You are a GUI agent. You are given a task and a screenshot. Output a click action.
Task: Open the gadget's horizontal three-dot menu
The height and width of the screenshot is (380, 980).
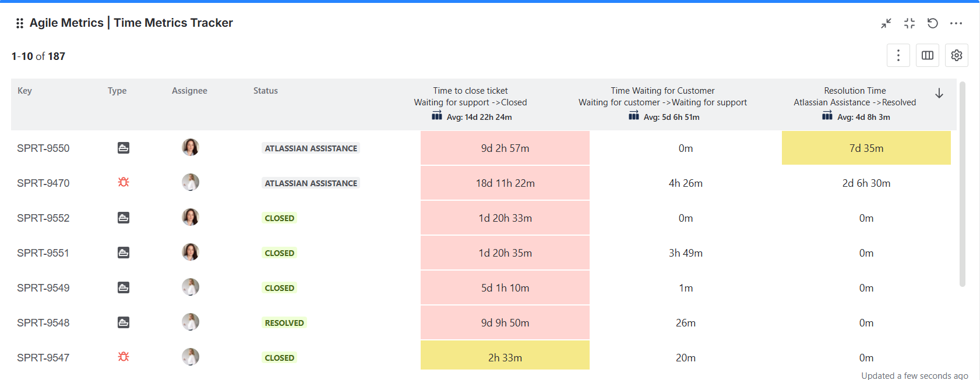pyautogui.click(x=956, y=23)
